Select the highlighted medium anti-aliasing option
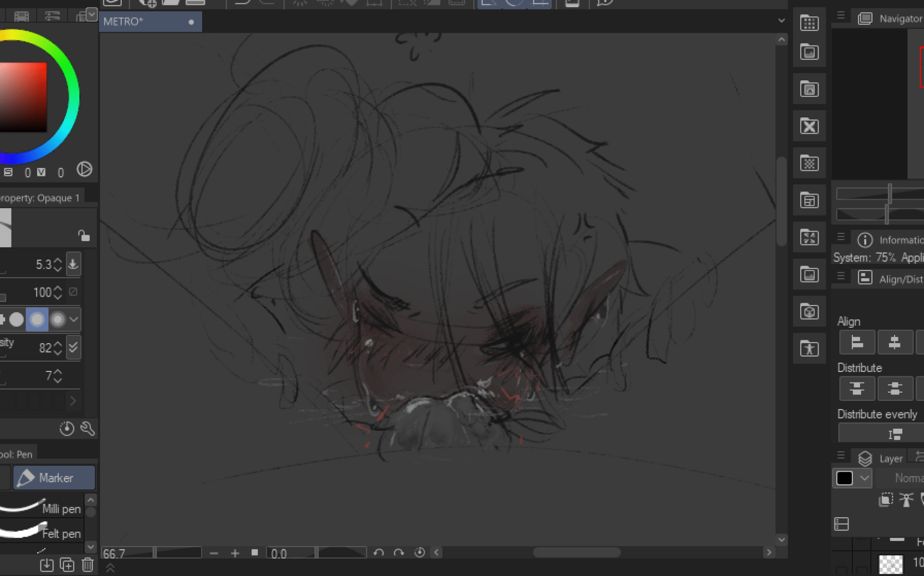 37,320
